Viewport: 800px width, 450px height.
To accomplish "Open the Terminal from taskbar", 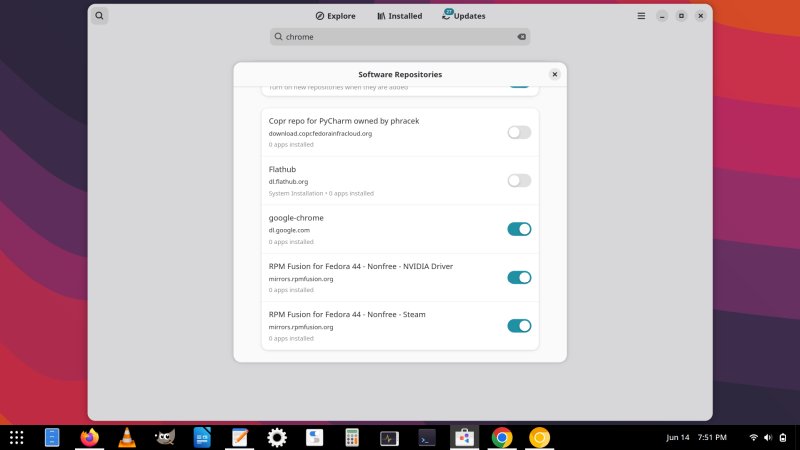I will click(x=427, y=438).
